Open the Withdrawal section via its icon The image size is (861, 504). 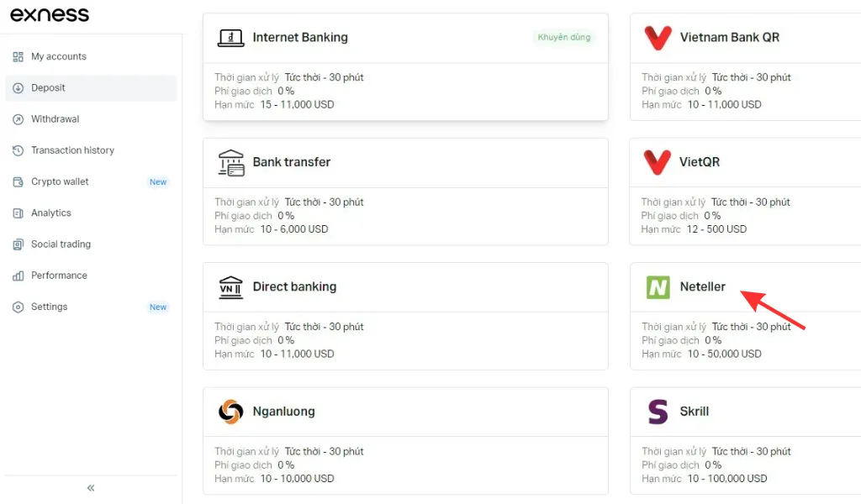click(18, 118)
